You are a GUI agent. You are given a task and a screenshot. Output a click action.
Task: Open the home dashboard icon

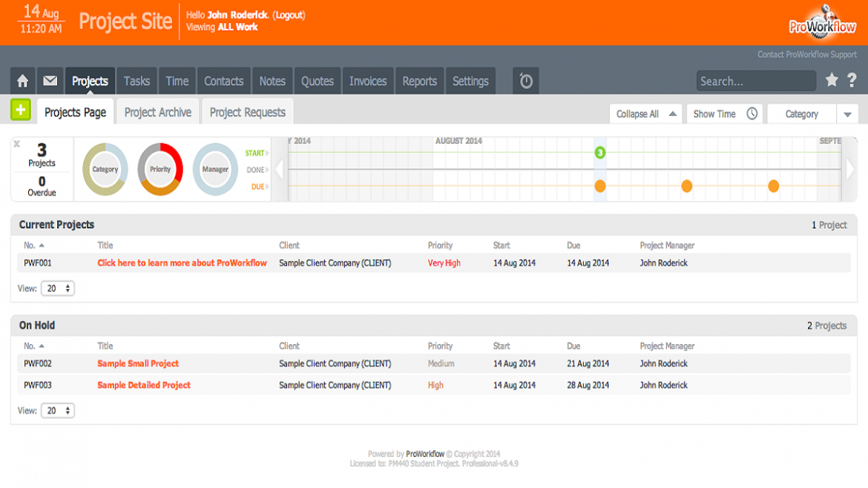coord(22,80)
